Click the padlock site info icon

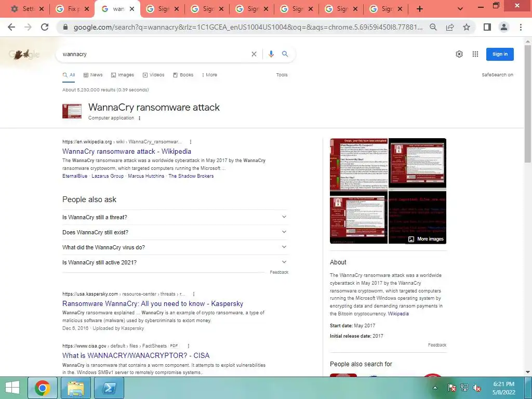tap(66, 27)
